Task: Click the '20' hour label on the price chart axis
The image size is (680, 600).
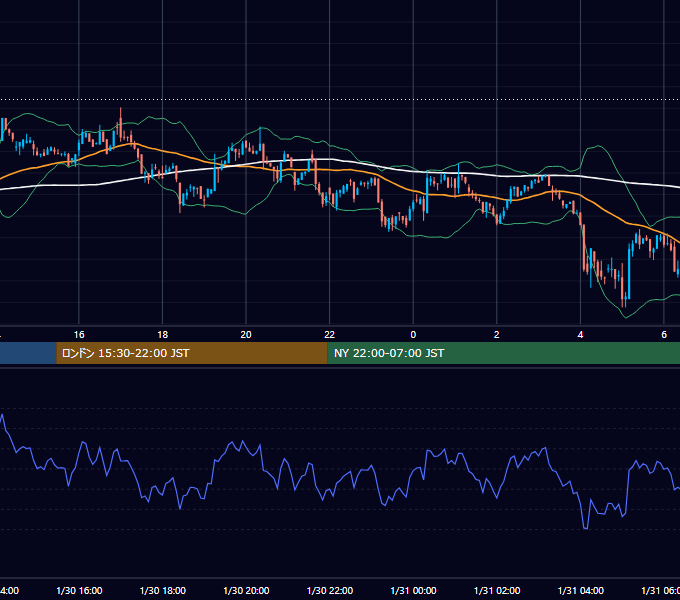Action: pyautogui.click(x=246, y=335)
